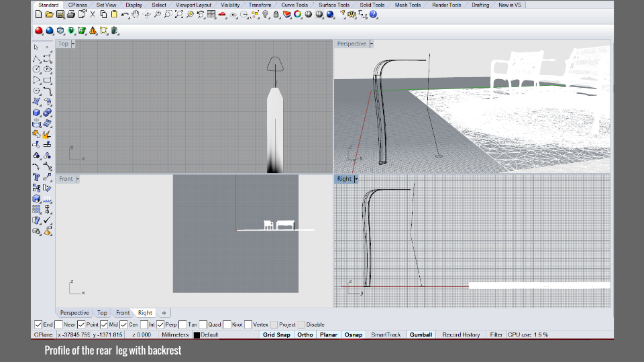644x362 pixels.
Task: Click the Save file icon
Action: pos(60,14)
